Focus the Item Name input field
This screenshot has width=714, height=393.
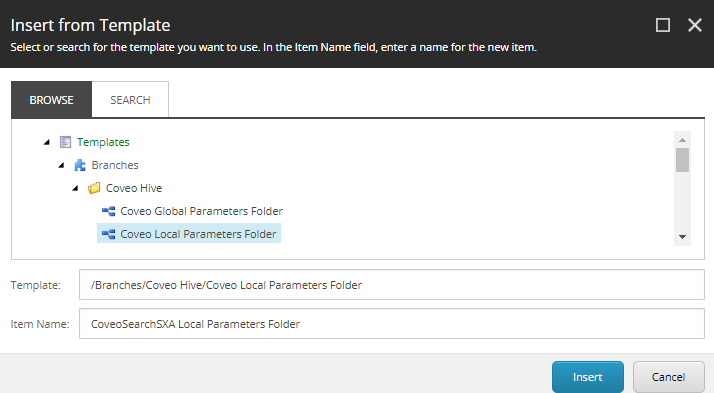392,324
